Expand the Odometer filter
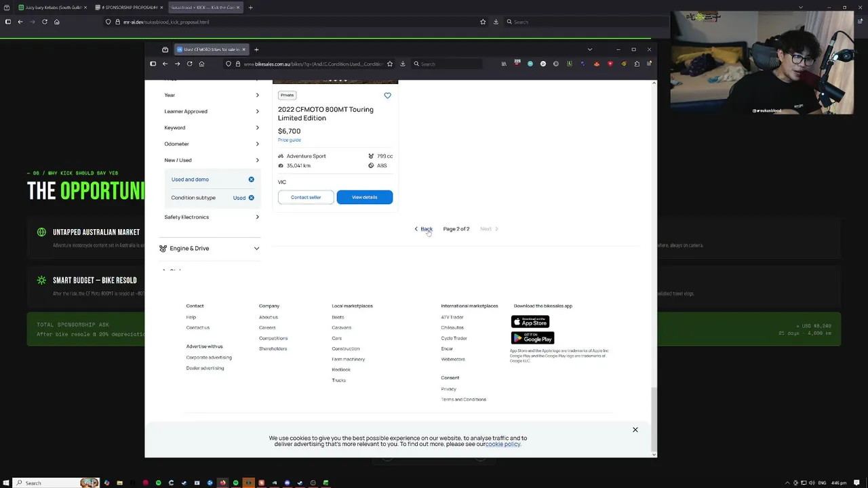Viewport: 868px width, 488px height. [212, 144]
